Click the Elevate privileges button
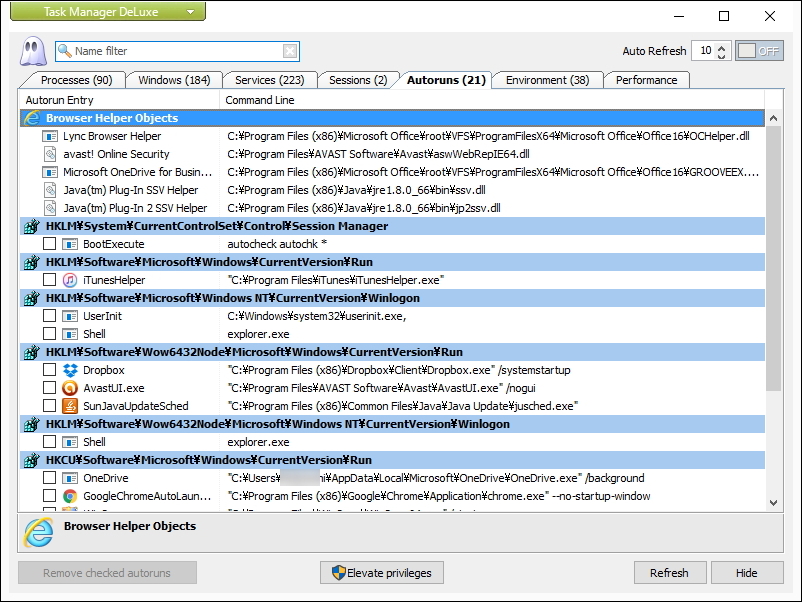This screenshot has width=802, height=602. (382, 573)
